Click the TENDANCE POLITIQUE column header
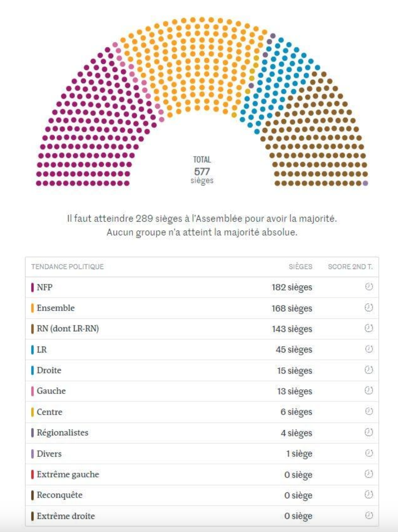Image resolution: width=398 pixels, height=532 pixels. tap(67, 267)
